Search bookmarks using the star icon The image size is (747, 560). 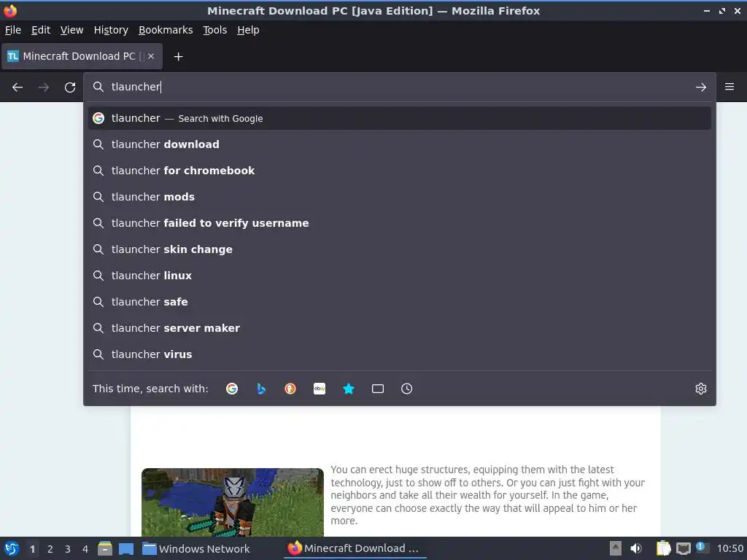tap(349, 389)
